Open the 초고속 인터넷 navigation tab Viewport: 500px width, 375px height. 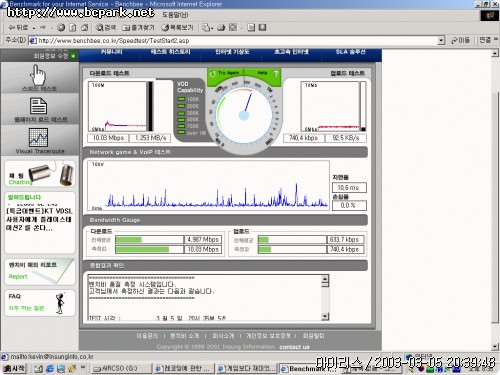tap(291, 52)
